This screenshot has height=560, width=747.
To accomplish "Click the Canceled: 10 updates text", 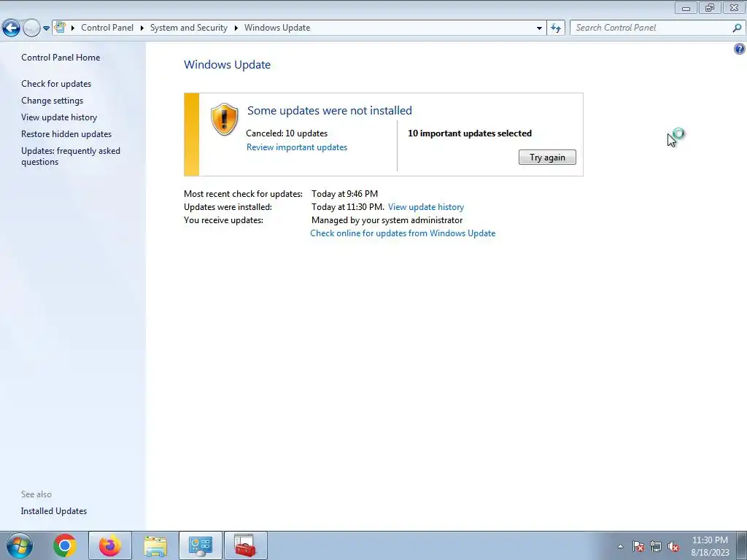I will point(287,133).
